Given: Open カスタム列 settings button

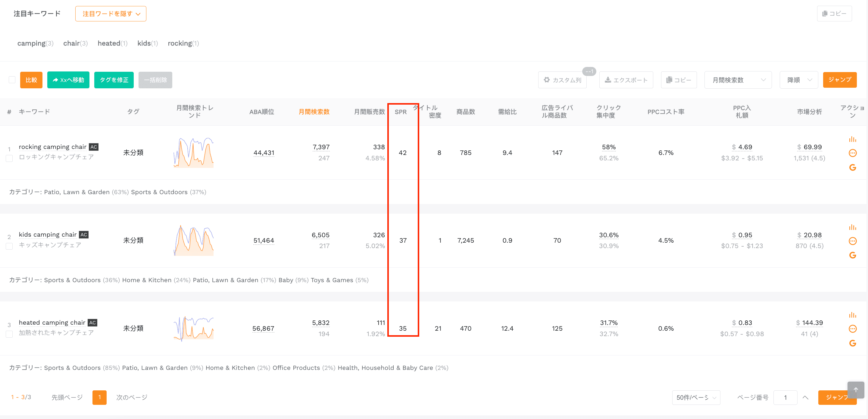Looking at the screenshot, I should click(562, 80).
